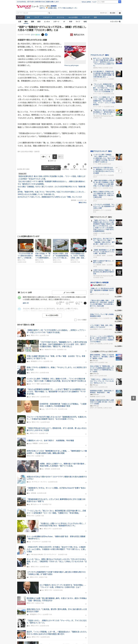The width and height of the screenshot is (138, 644).
Task: Select the 経済 category
Action: coord(39,21)
